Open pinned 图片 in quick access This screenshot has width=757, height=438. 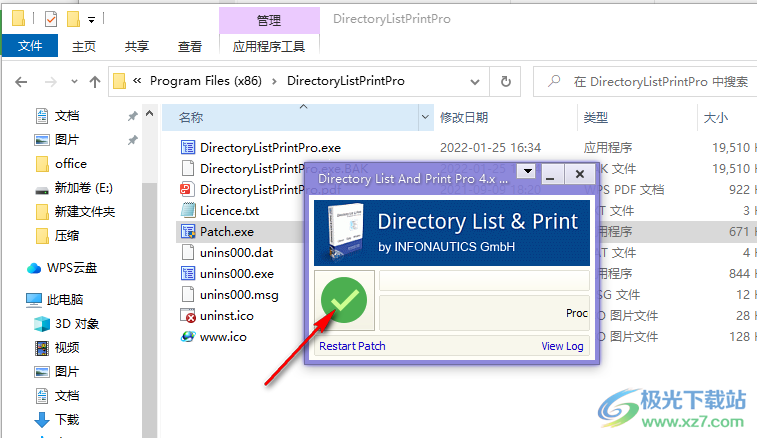click(x=67, y=140)
